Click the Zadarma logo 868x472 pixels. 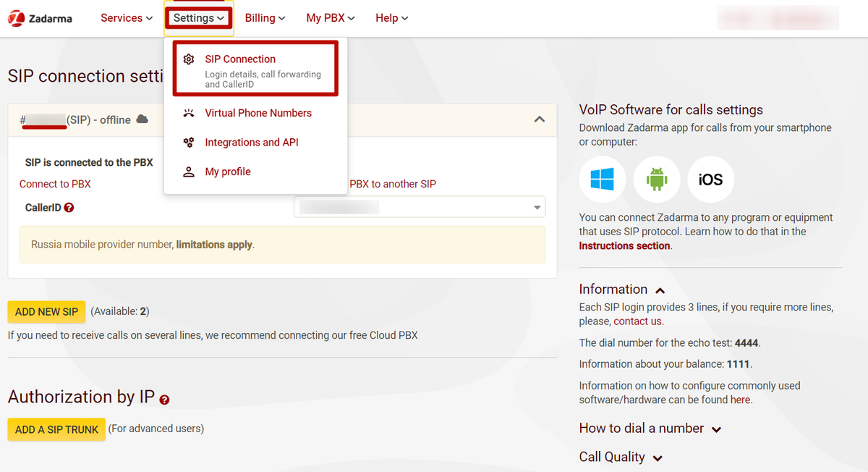tap(41, 18)
